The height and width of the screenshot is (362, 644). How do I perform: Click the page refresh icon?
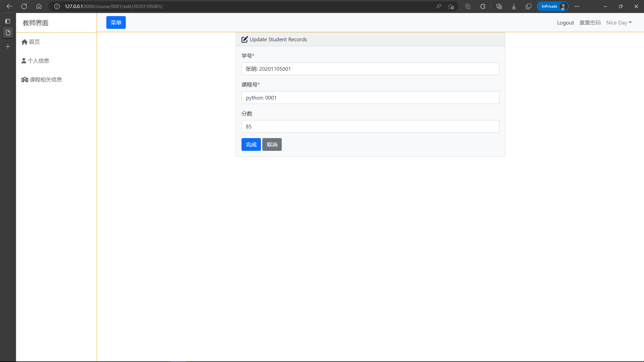pos(24,6)
